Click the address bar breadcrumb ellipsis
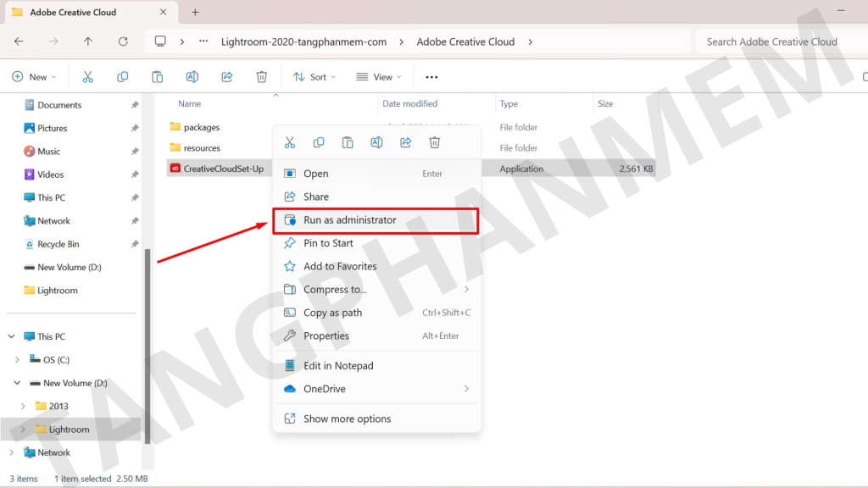The height and width of the screenshot is (488, 868). coord(203,41)
